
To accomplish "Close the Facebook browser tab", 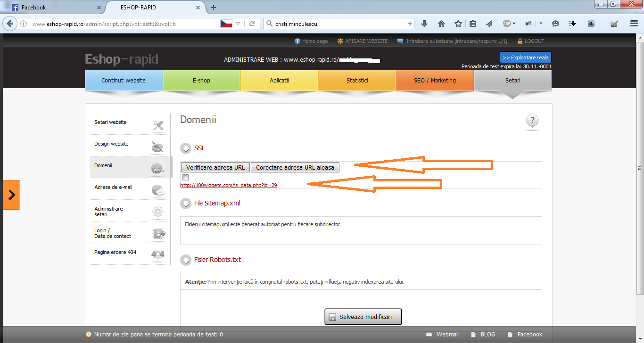I will point(99,8).
